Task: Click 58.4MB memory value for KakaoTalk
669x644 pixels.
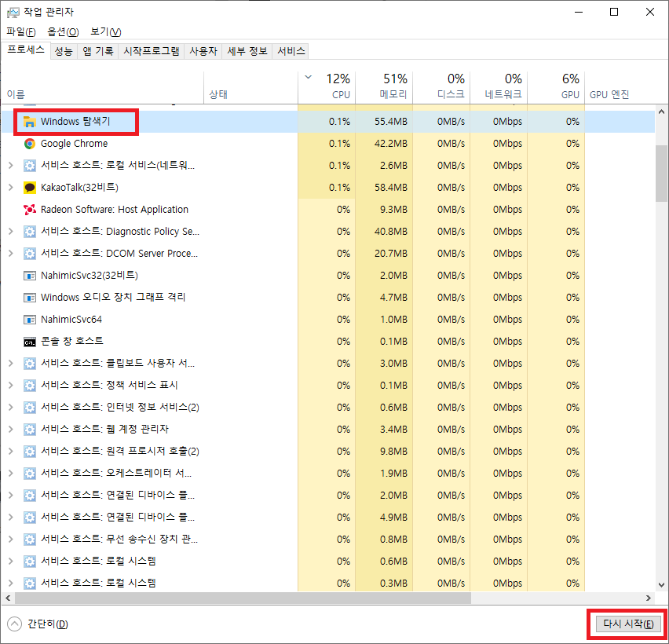Action: (x=391, y=188)
